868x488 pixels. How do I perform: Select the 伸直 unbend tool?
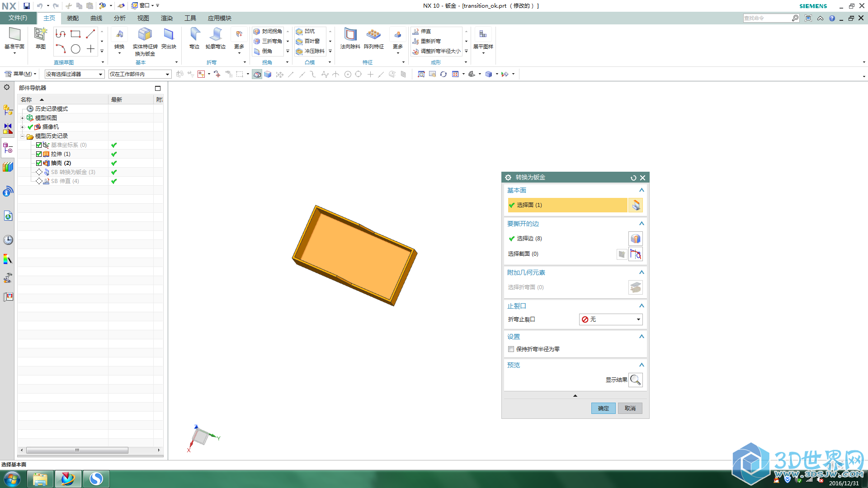click(422, 31)
